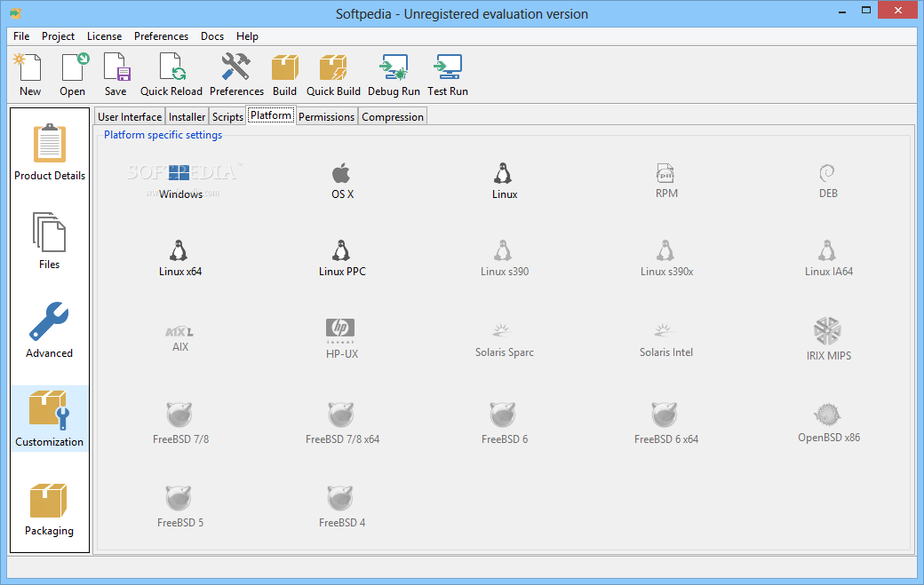The width and height of the screenshot is (924, 585).
Task: Switch to the Installer tab
Action: click(x=187, y=116)
